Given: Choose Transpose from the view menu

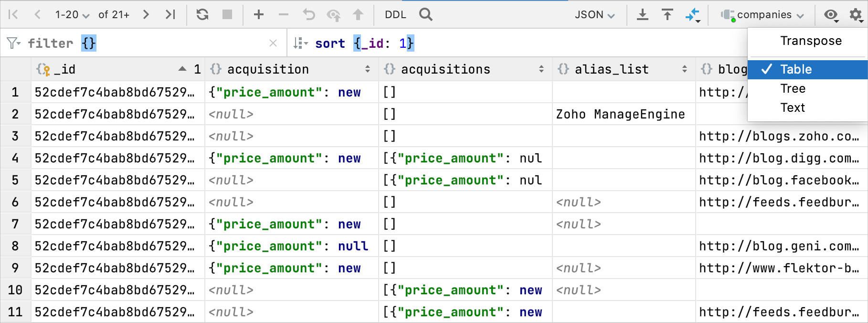Looking at the screenshot, I should tap(811, 41).
